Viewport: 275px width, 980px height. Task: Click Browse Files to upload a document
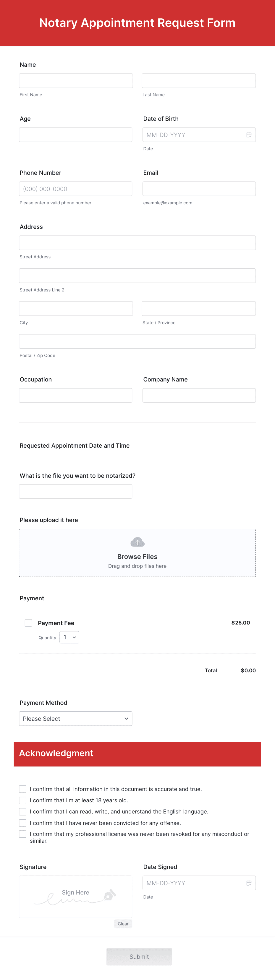137,556
